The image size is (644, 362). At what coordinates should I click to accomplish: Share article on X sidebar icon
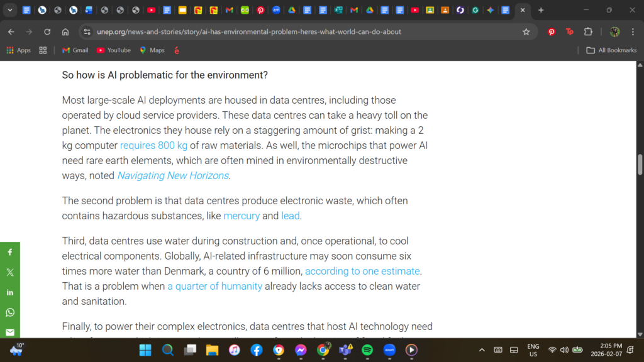click(x=9, y=272)
